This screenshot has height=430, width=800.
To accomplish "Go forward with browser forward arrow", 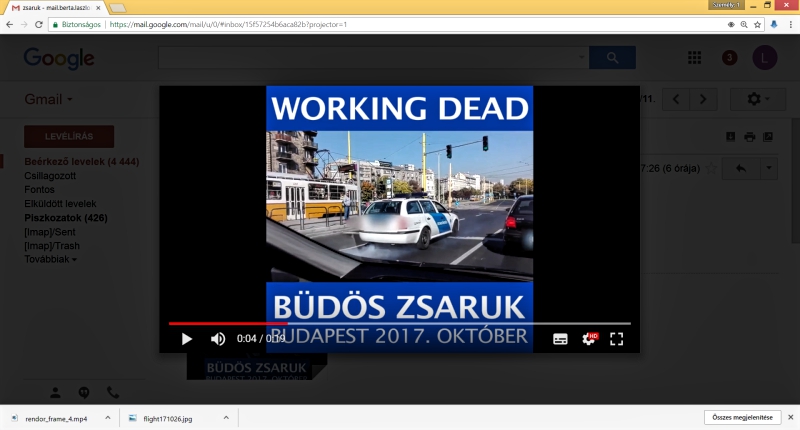I will [24, 24].
